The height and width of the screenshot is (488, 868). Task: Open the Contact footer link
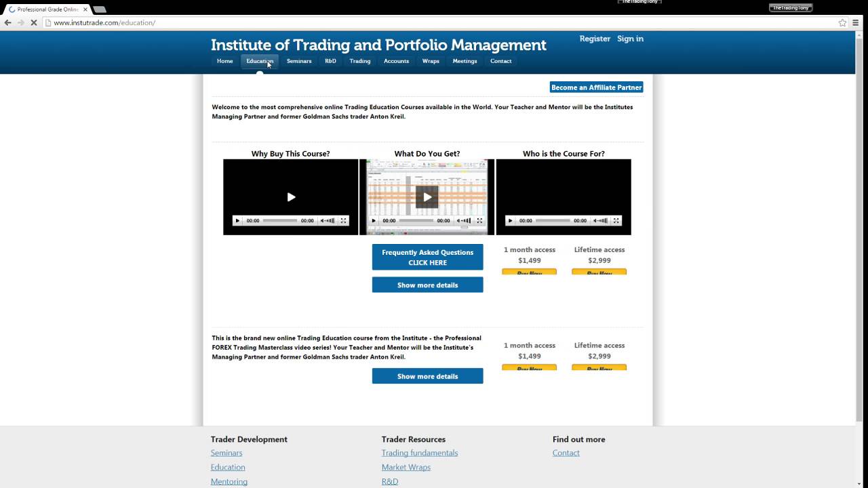[x=566, y=453]
